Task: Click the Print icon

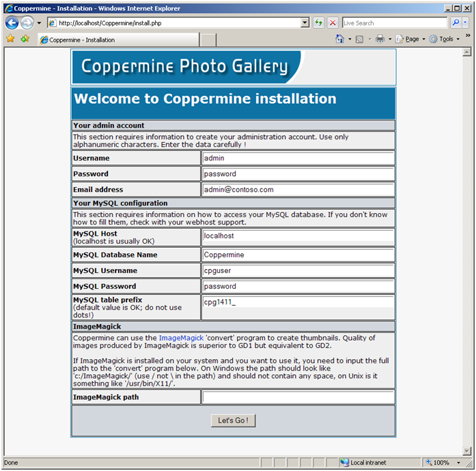Action: click(380, 39)
